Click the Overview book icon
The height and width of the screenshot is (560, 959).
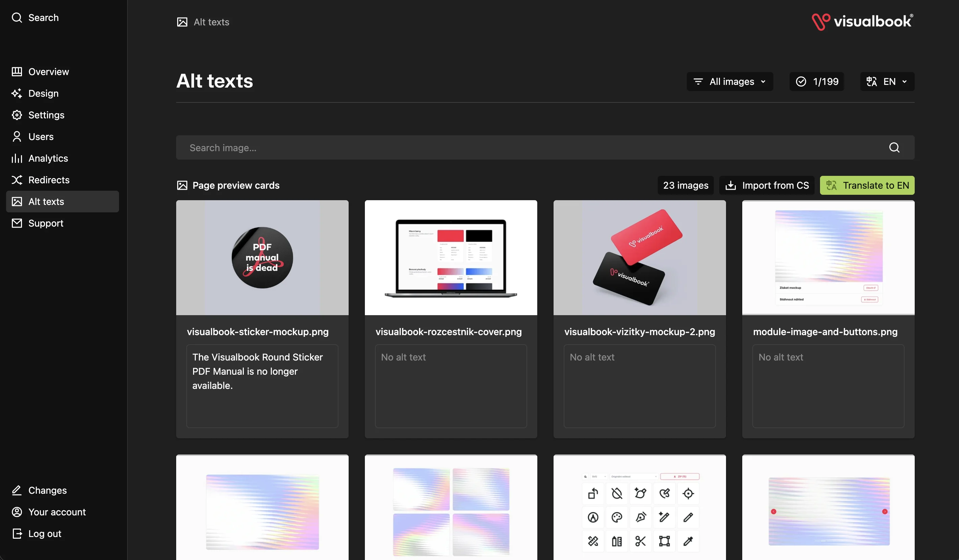[x=17, y=72]
